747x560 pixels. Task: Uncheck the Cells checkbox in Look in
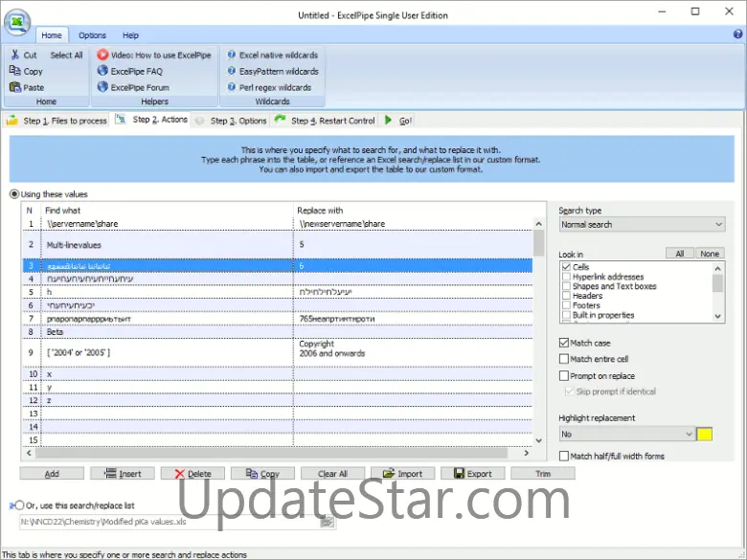click(x=566, y=267)
